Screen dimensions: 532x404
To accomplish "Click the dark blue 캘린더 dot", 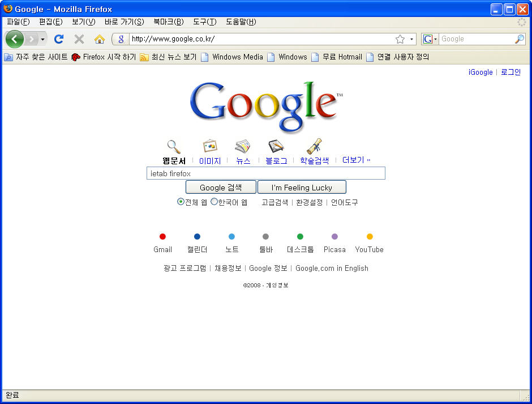I will [x=197, y=236].
